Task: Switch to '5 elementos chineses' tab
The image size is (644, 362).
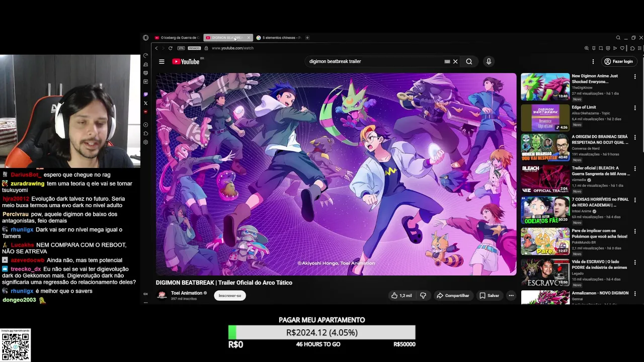Action: click(x=279, y=38)
